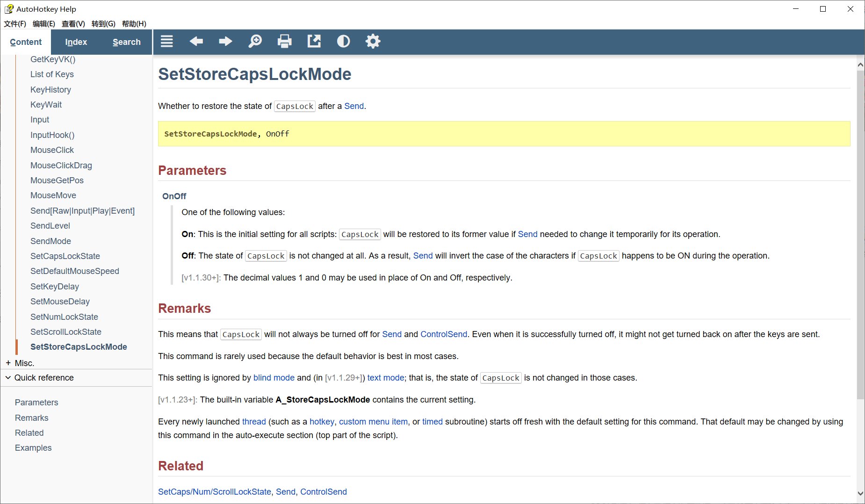Open the text mode link
Viewport: 865px width, 504px height.
click(386, 378)
